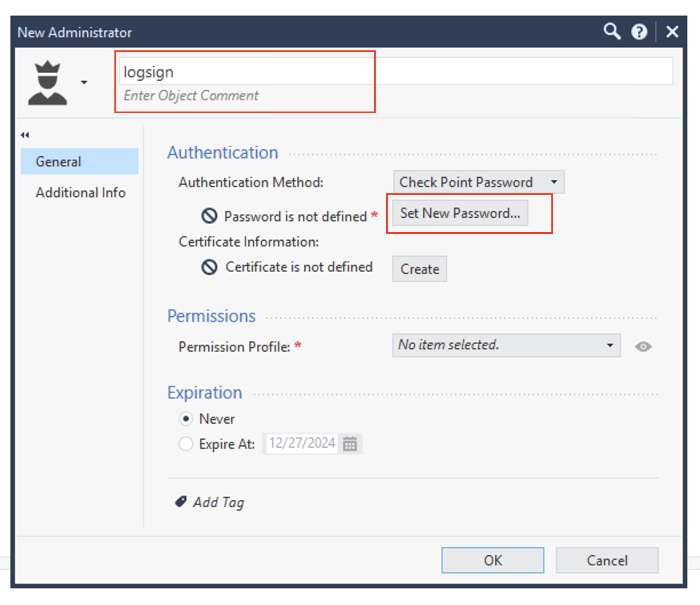Expand the avatar icon dropdown arrow

[84, 83]
